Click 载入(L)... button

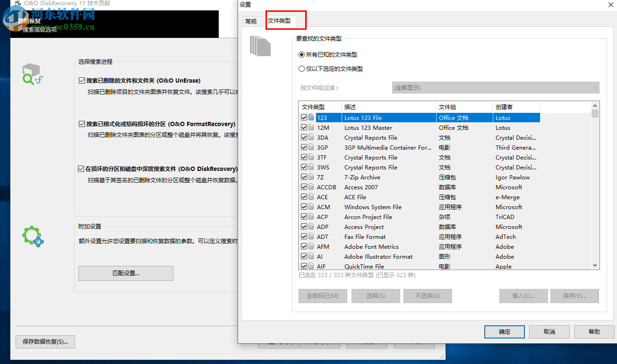(523, 296)
